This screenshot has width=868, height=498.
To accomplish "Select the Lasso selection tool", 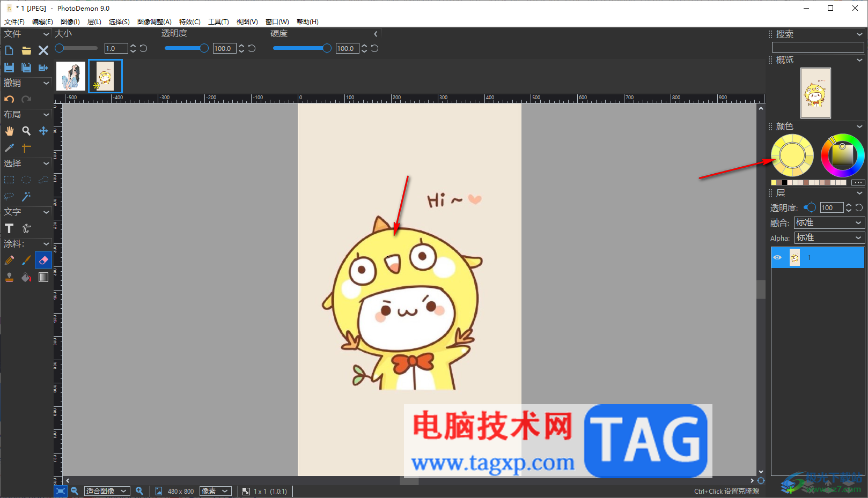I will (9, 197).
